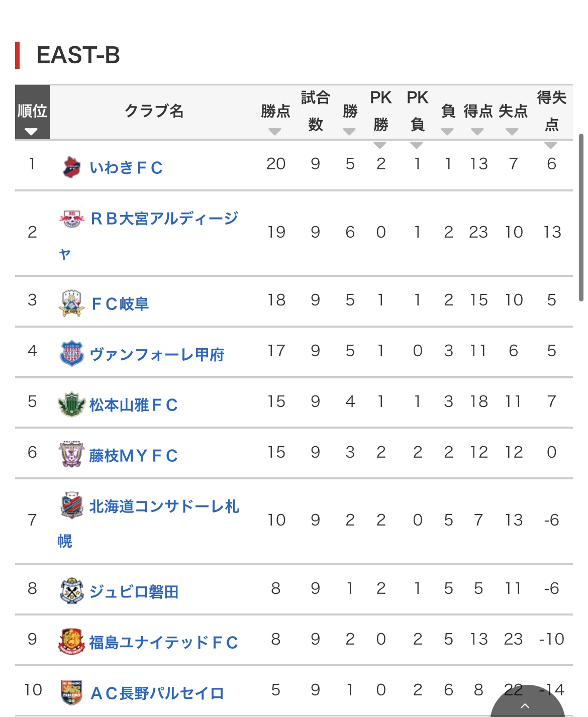Click the Fukushima United FC crest icon
This screenshot has width=588, height=717.
pyautogui.click(x=71, y=642)
